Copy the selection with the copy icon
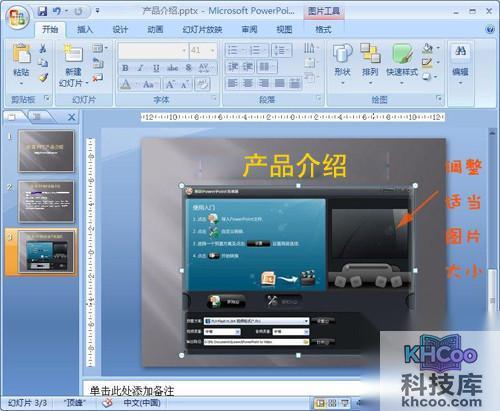Image resolution: width=500 pixels, height=411 pixels. click(x=43, y=63)
